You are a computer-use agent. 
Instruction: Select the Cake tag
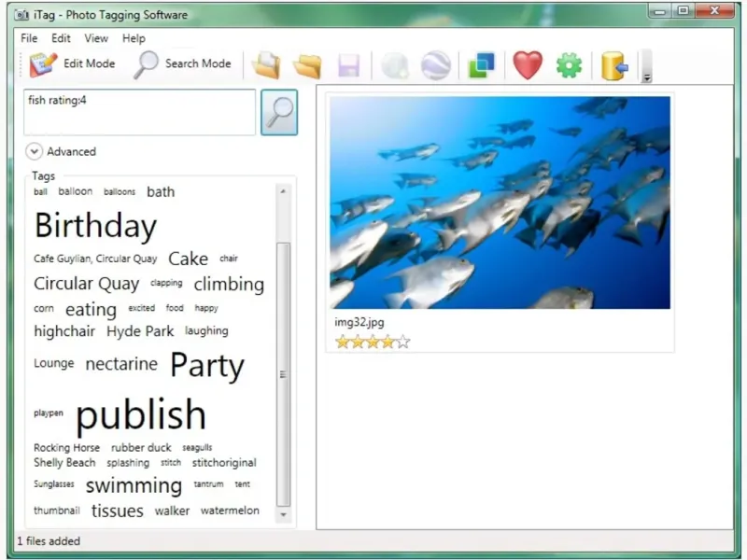[189, 259]
